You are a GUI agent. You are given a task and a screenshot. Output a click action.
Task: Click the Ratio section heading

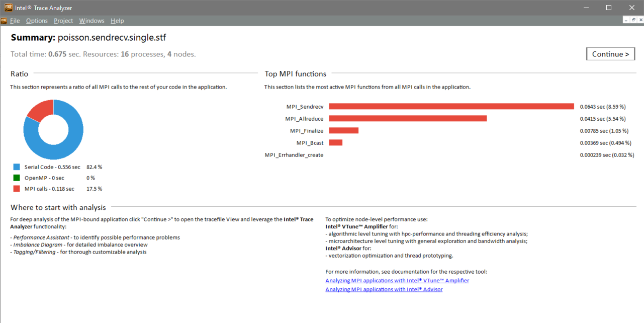(20, 74)
